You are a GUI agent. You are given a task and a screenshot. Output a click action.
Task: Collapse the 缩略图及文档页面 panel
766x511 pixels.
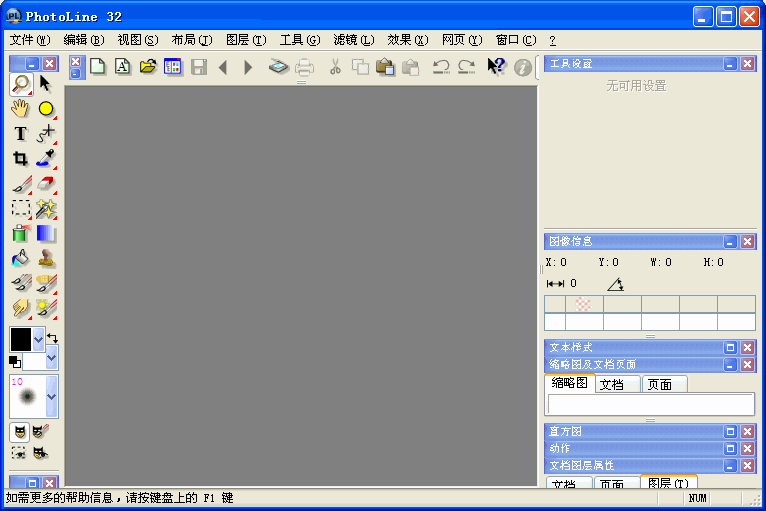[730, 364]
